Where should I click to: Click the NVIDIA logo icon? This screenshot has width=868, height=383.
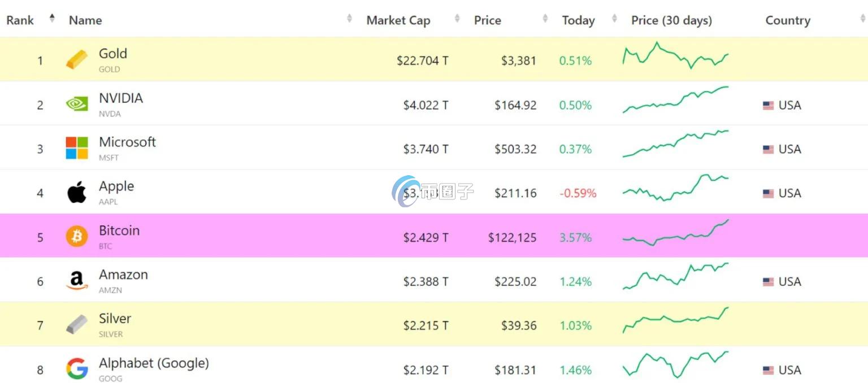pos(77,105)
